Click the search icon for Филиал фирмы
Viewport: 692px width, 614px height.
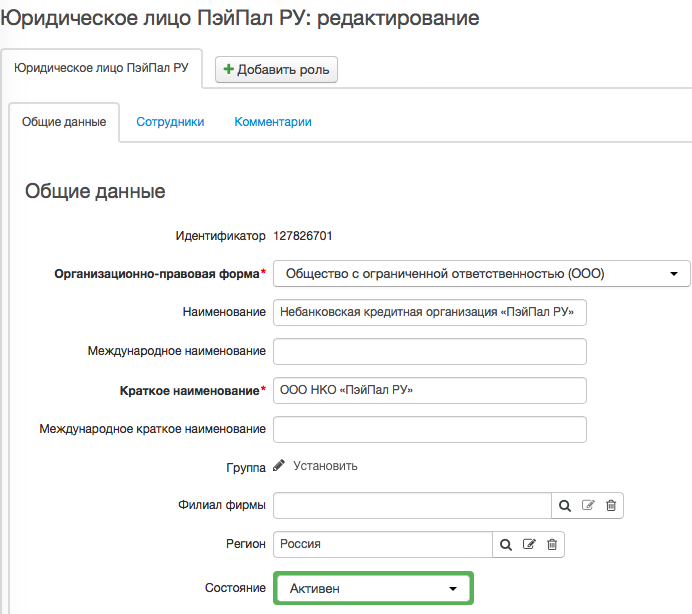click(x=565, y=505)
